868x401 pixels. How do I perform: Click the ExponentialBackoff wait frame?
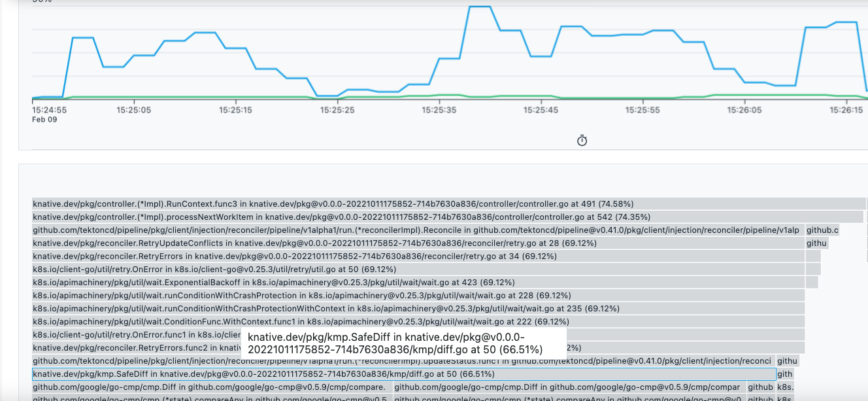261,282
